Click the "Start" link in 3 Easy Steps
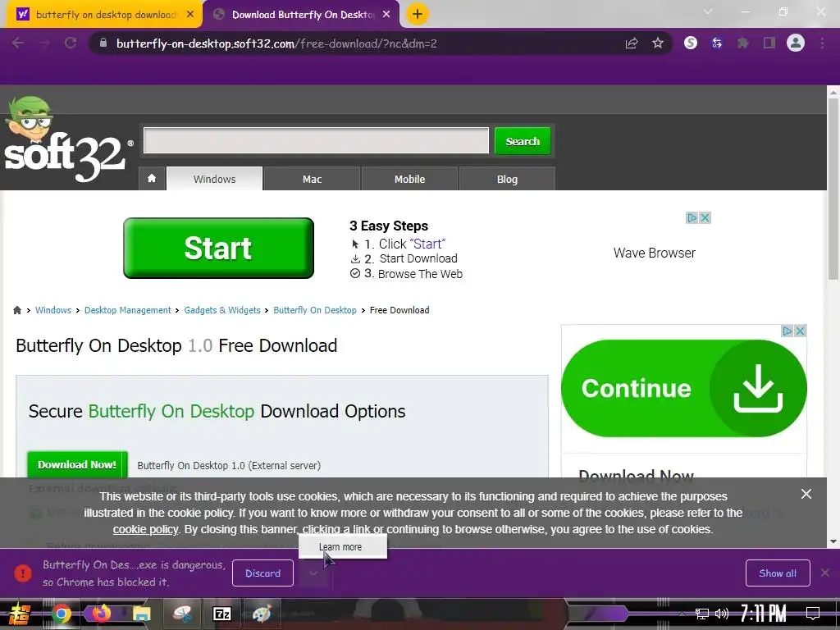Image resolution: width=840 pixels, height=630 pixels. point(427,244)
